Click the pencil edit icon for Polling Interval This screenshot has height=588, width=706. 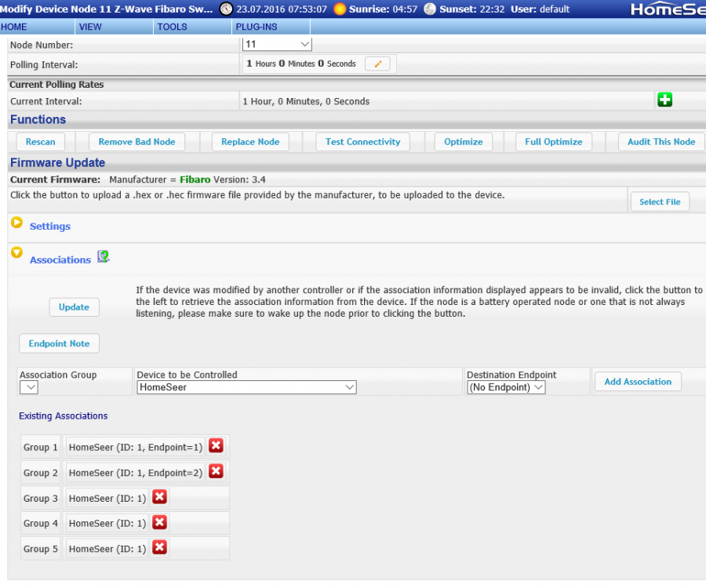pyautogui.click(x=377, y=64)
